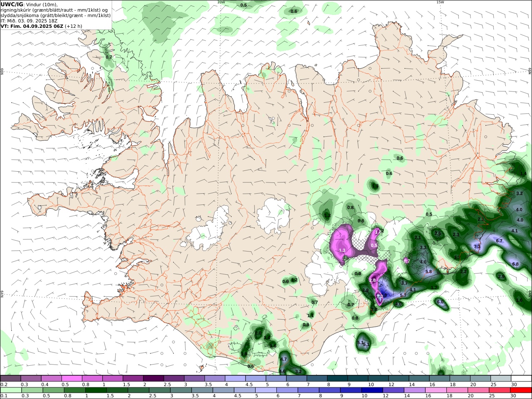Pick the dark blue 10–12 swatch, lower legend
This screenshot has width=532, height=399.
point(372,390)
